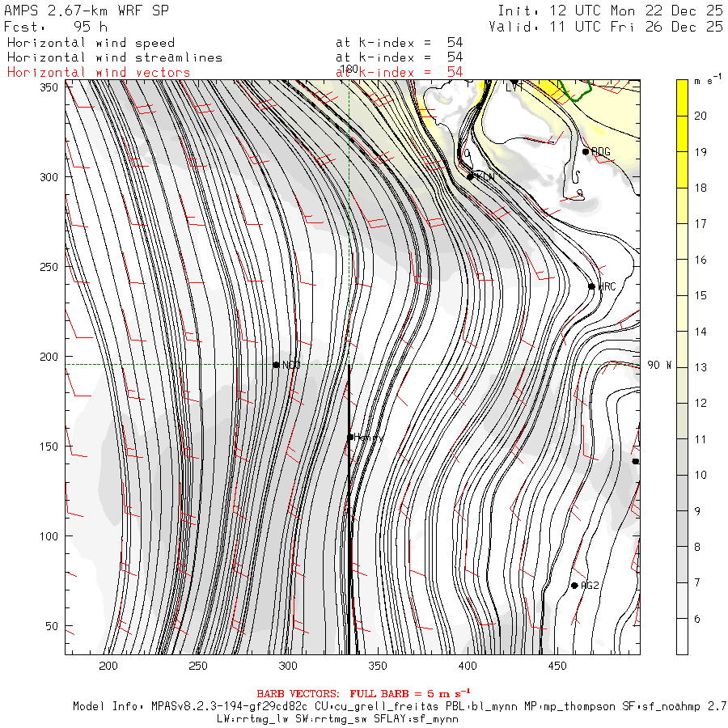Click the LVT station label at top

tap(514, 87)
